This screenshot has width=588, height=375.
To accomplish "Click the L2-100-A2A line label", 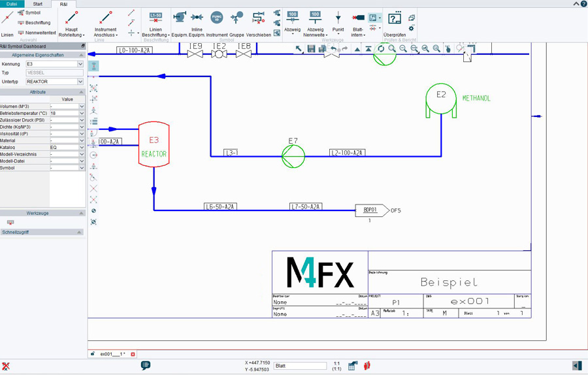I will [x=348, y=153].
